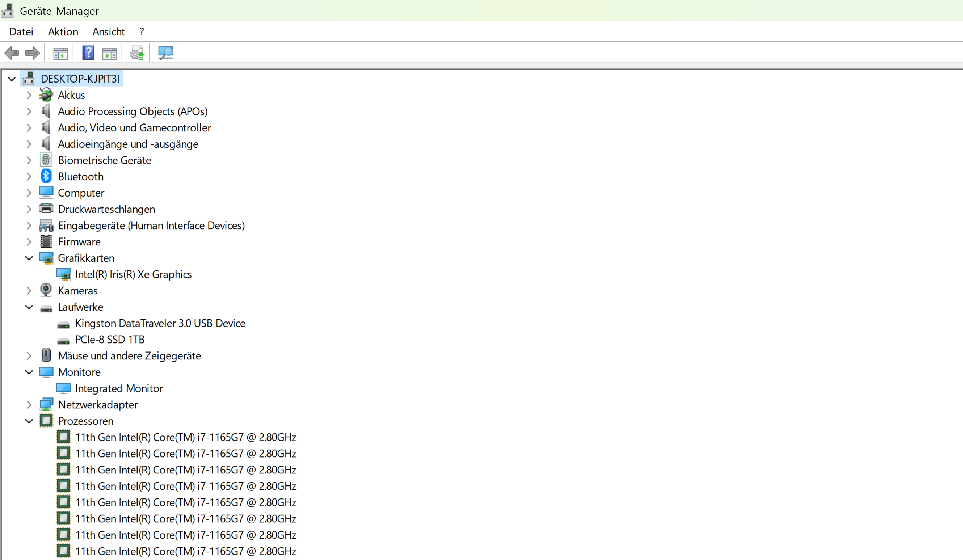Expand the Netzwerkadapter category

29,405
